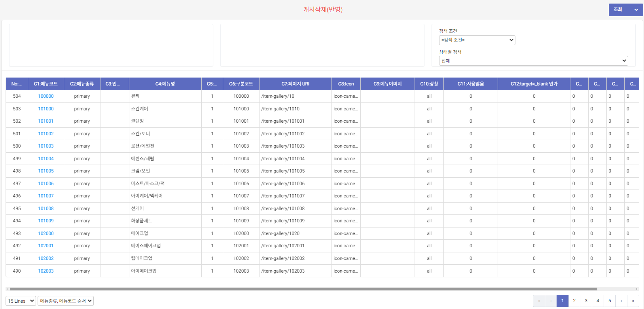This screenshot has height=309, width=644.
Task: Open the 상태별 검색 dropdown set to 전체
Action: click(533, 61)
